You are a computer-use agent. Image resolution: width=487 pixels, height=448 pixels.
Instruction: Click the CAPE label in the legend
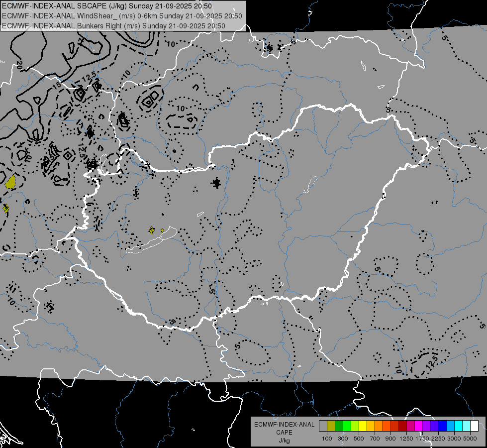coord(284,433)
